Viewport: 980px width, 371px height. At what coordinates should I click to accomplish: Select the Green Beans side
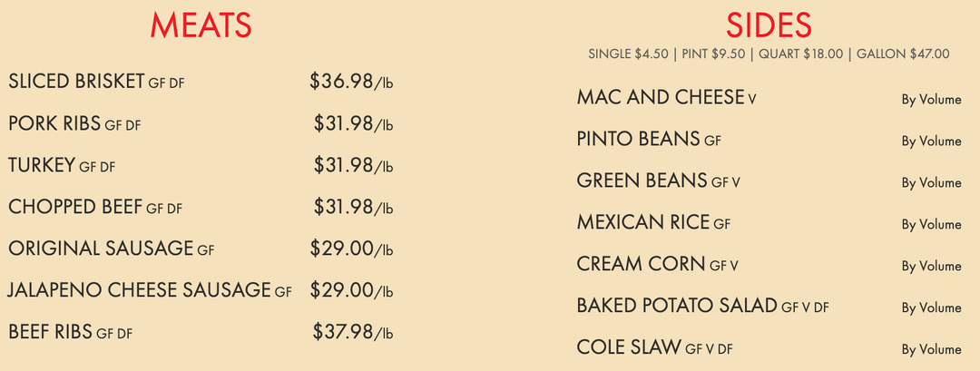click(642, 181)
